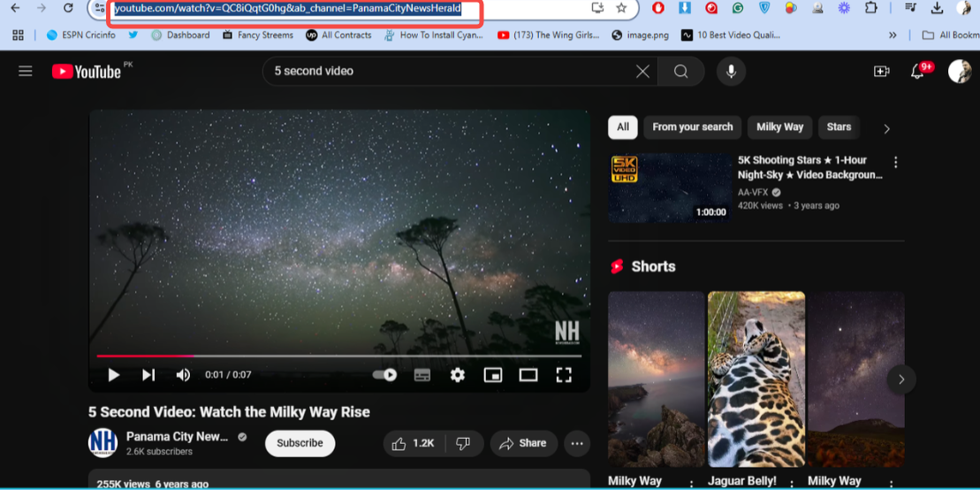The image size is (980, 490).
Task: Play the video
Action: tap(114, 375)
